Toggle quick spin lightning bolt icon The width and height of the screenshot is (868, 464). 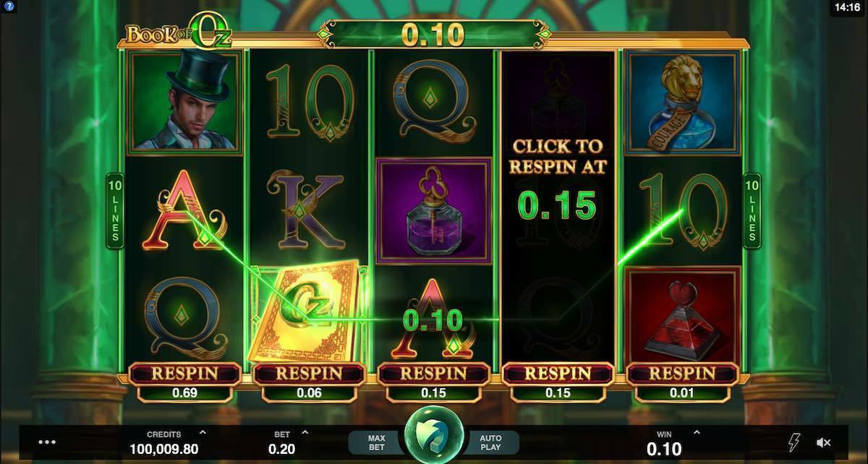(794, 442)
